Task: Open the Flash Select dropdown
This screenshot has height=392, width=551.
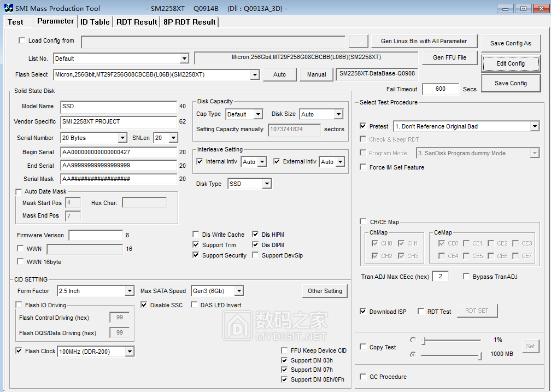Action: coord(254,75)
